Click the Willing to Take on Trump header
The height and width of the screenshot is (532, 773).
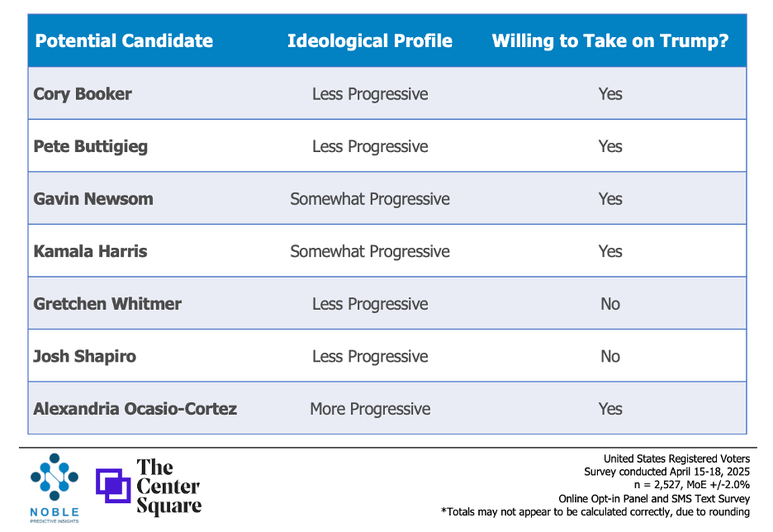pos(610,41)
